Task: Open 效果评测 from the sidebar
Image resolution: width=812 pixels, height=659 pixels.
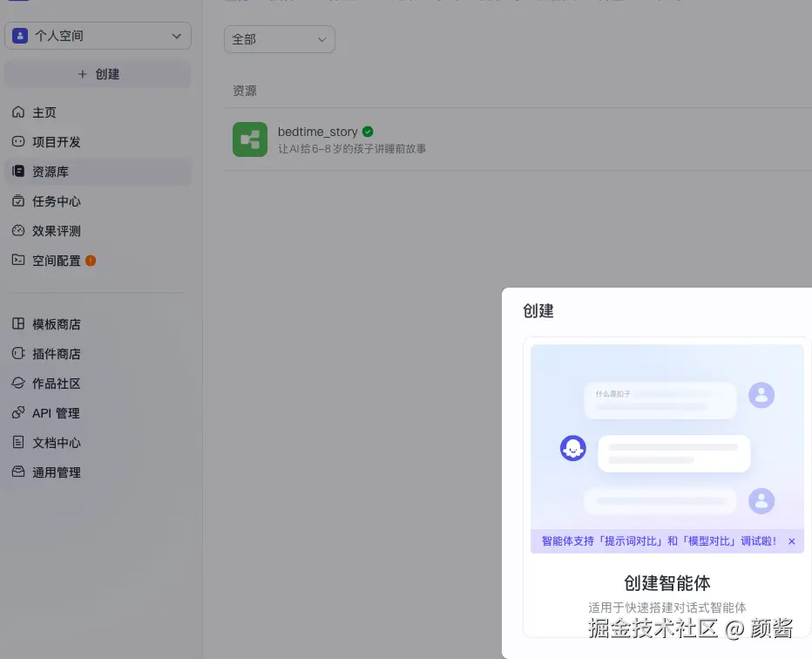Action: point(98,230)
